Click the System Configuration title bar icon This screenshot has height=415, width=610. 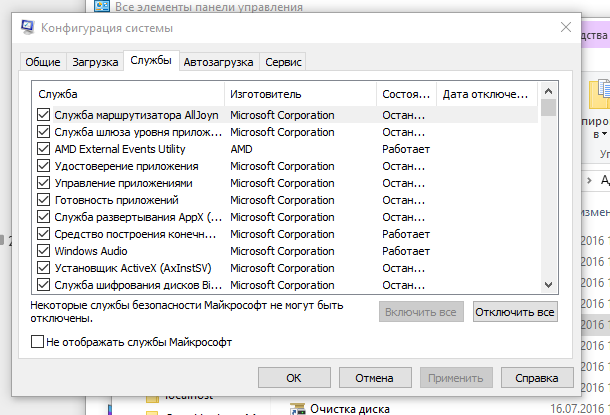coord(28,28)
